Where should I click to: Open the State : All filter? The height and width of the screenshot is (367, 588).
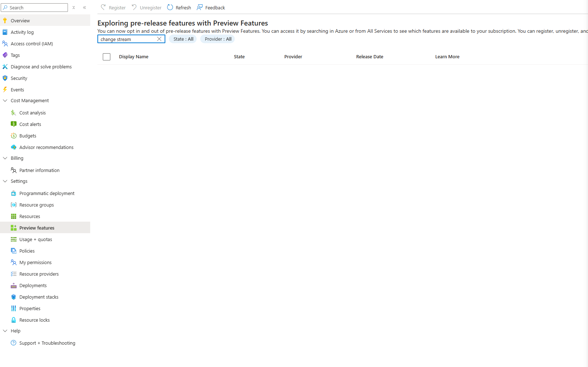pos(183,39)
